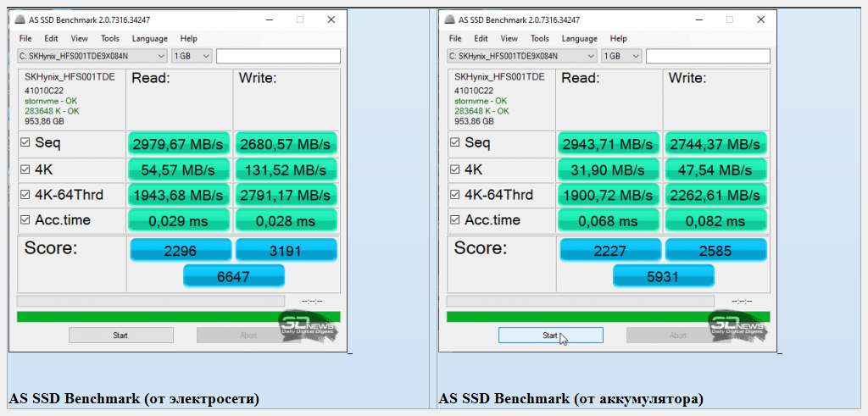
Task: Click total score 6647
Action: [234, 275]
